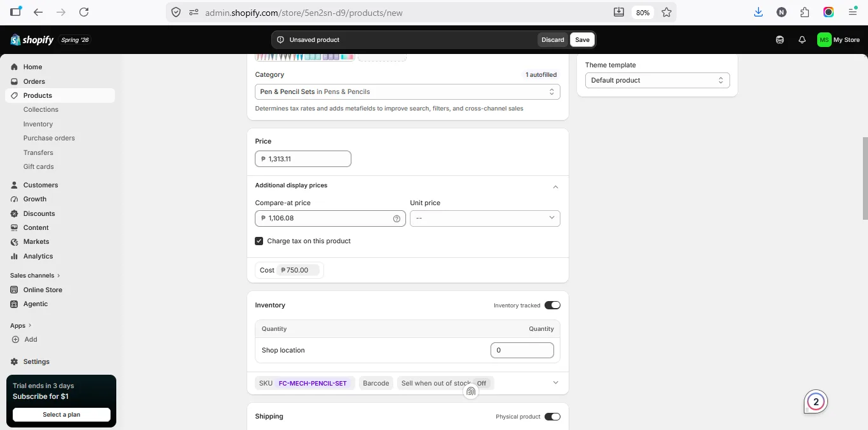This screenshot has width=868, height=430.
Task: Open the Theme template dropdown
Action: coord(657,81)
